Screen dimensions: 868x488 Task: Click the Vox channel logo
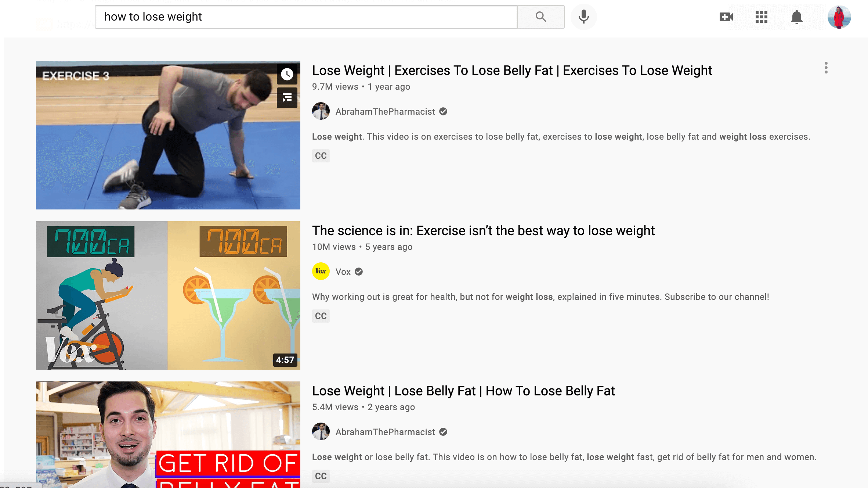(x=321, y=272)
